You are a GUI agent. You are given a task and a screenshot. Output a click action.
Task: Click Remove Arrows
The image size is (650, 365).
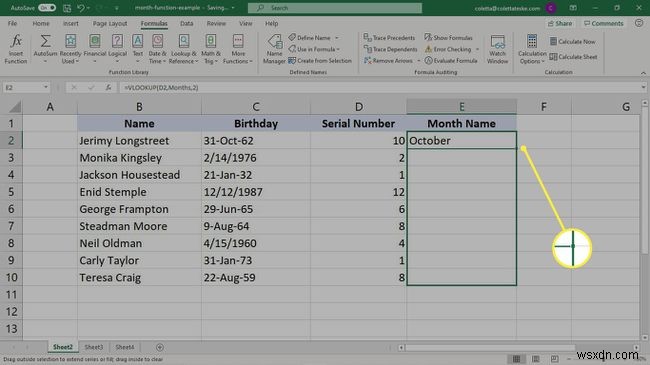(388, 61)
